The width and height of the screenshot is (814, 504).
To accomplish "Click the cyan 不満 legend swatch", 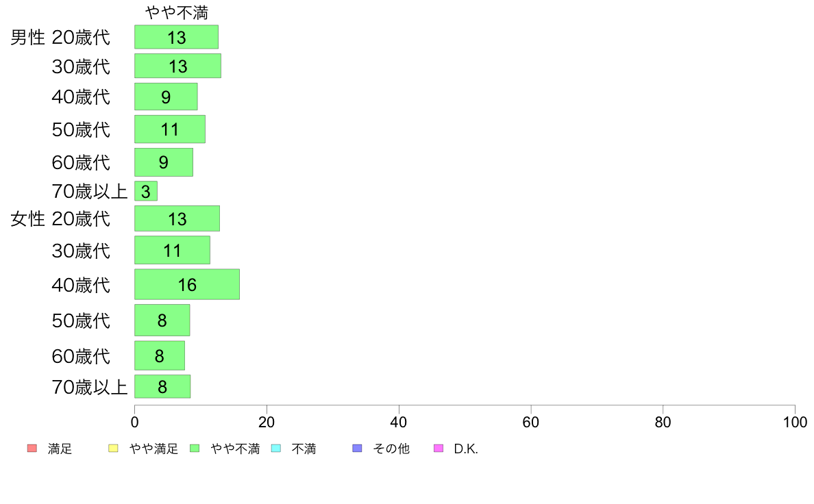I will pos(276,449).
